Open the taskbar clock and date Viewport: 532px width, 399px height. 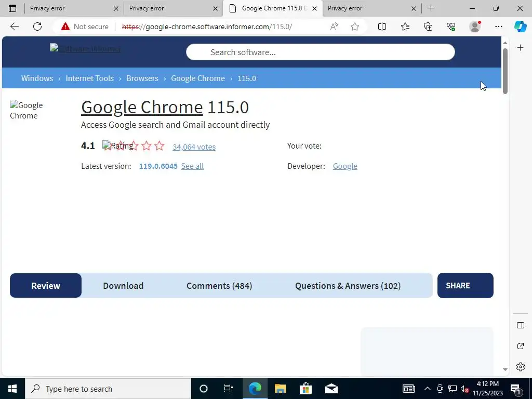[487, 389]
